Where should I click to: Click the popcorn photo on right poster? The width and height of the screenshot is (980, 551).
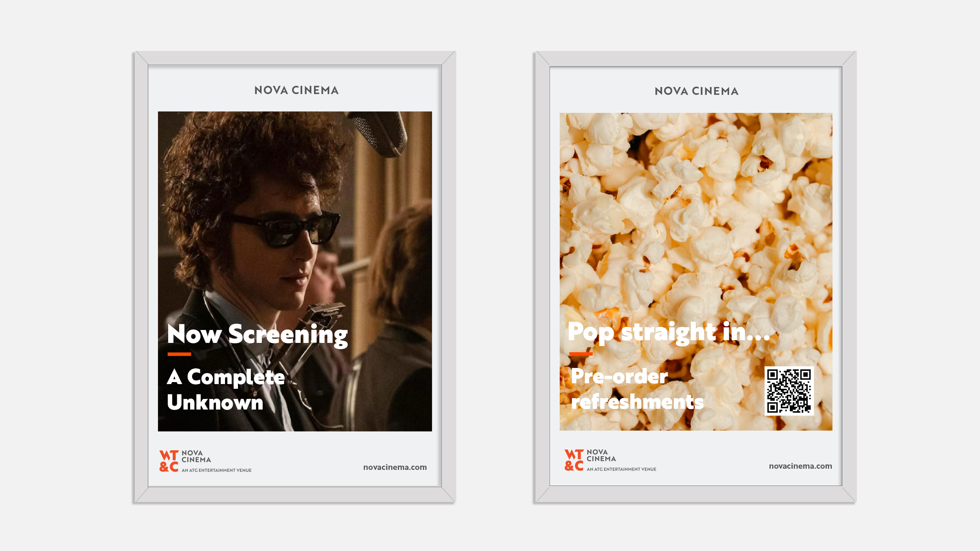pyautogui.click(x=696, y=272)
